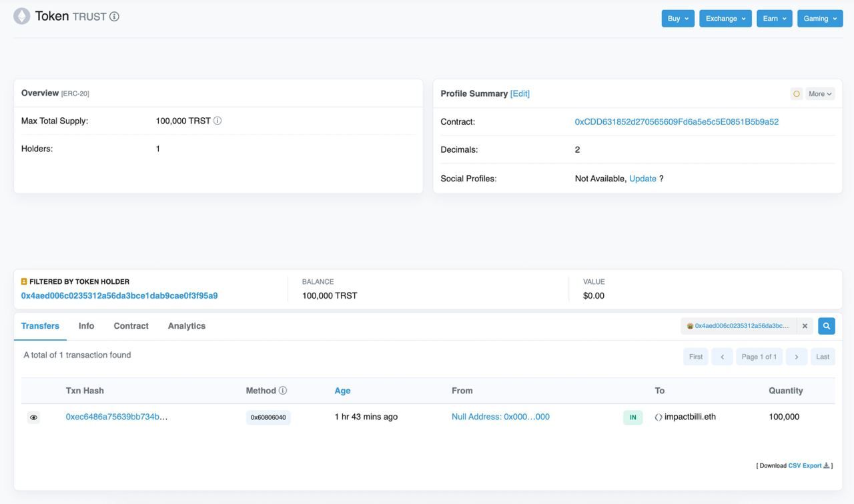Clear the address filter with the X icon
Viewport: 854px width, 504px height.
coord(805,326)
